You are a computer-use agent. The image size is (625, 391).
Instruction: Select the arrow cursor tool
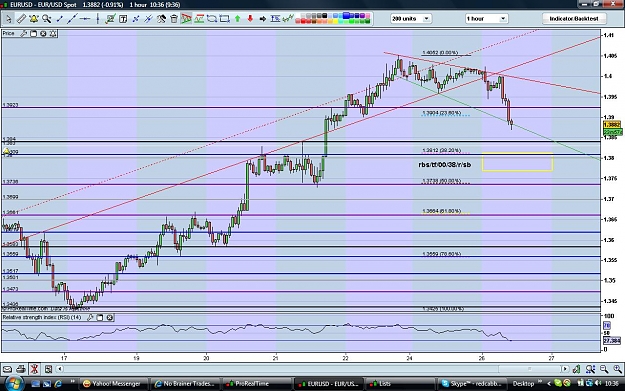9,18
